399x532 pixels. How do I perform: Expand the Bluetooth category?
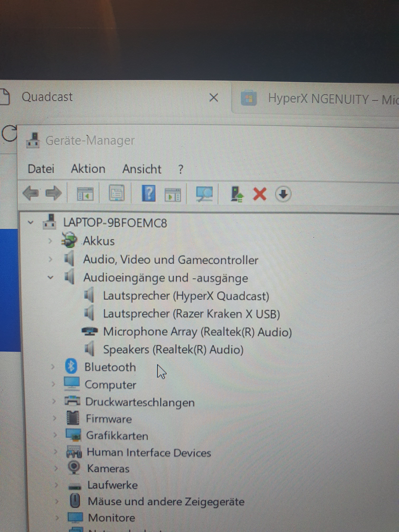click(53, 367)
